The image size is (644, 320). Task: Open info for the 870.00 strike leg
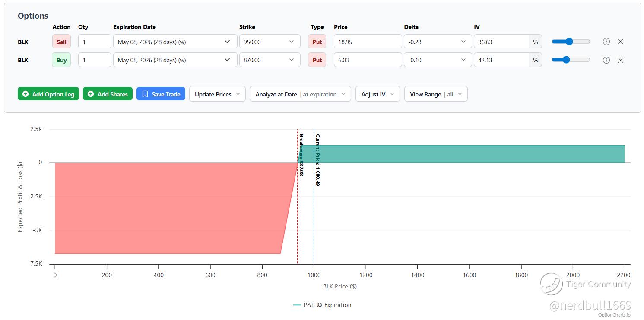[606, 60]
